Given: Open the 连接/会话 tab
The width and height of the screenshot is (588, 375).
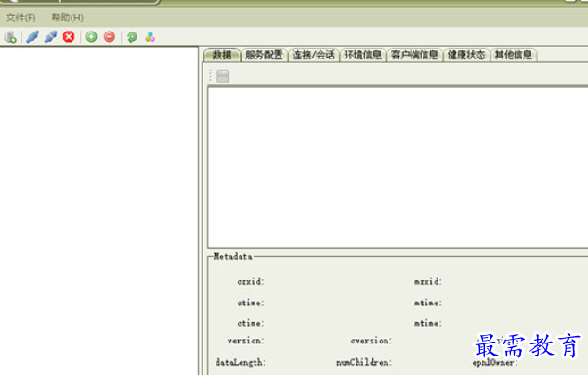Looking at the screenshot, I should pos(313,55).
